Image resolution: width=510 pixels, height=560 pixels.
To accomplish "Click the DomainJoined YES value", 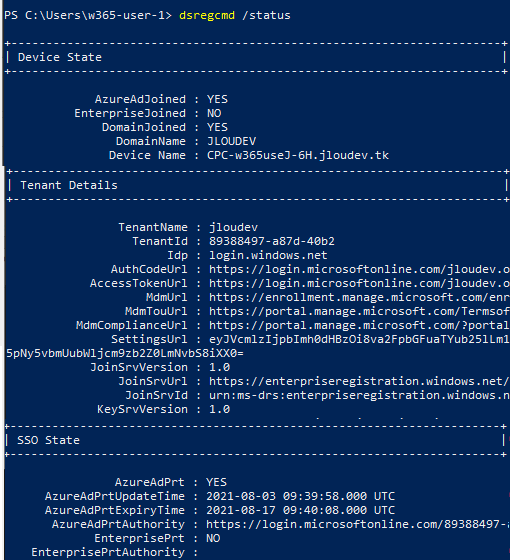I will click(x=217, y=127).
